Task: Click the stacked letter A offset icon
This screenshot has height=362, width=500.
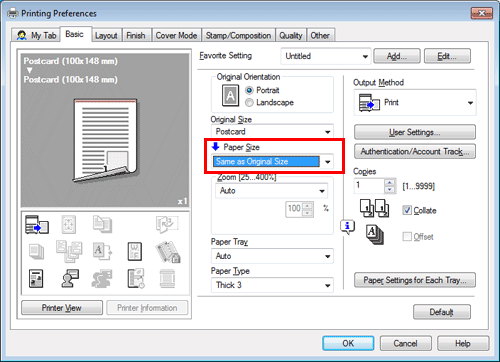Action: 375,235
